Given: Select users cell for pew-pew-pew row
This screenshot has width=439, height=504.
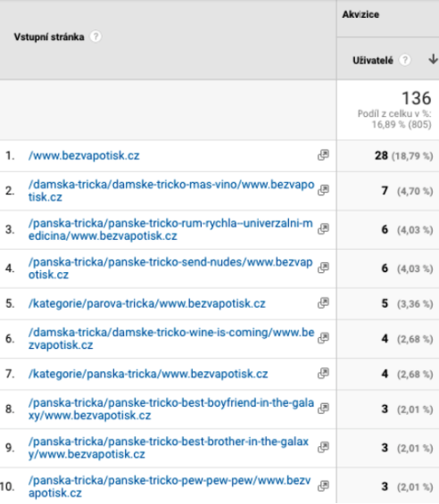Looking at the screenshot, I should (388, 486).
